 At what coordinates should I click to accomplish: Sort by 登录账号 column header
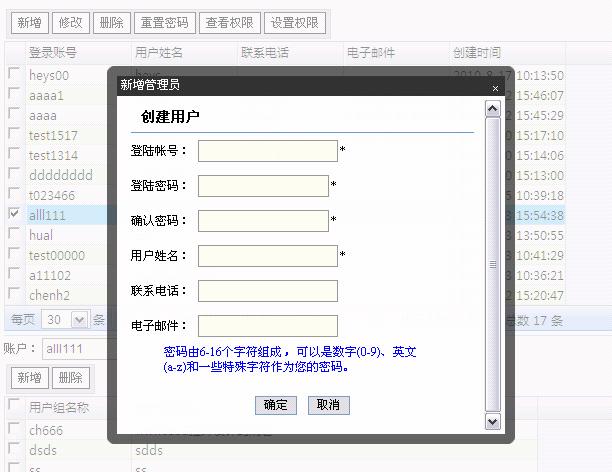point(53,52)
